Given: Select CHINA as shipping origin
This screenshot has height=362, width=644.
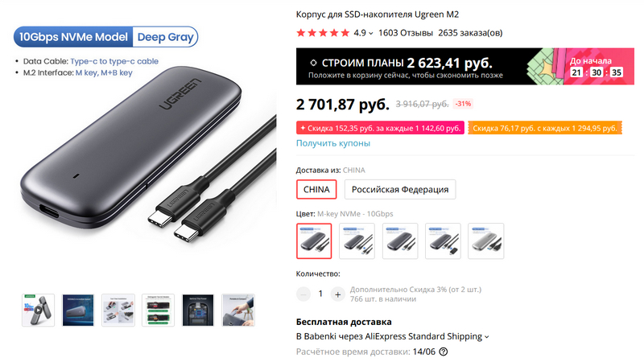Looking at the screenshot, I should (316, 189).
